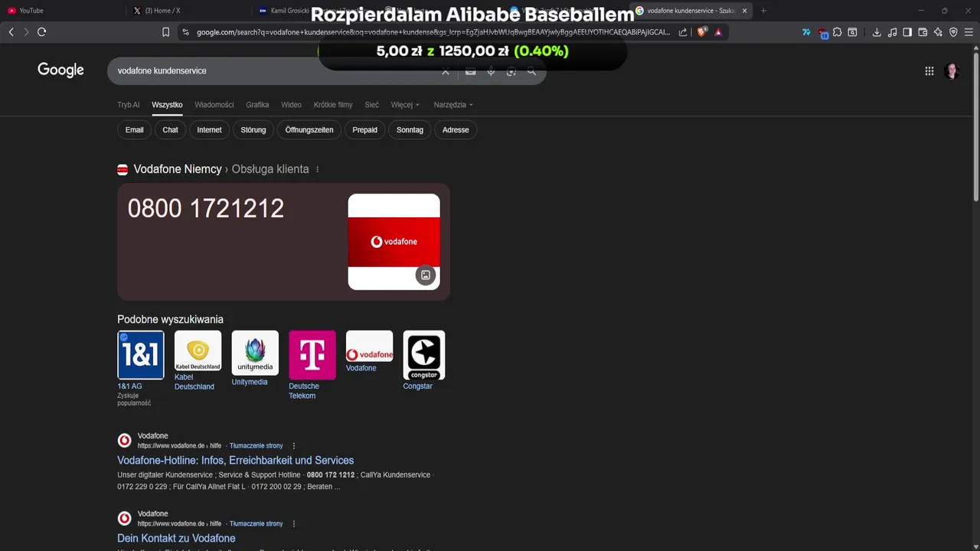
Task: Open the extension with badge 18
Action: pos(822,33)
